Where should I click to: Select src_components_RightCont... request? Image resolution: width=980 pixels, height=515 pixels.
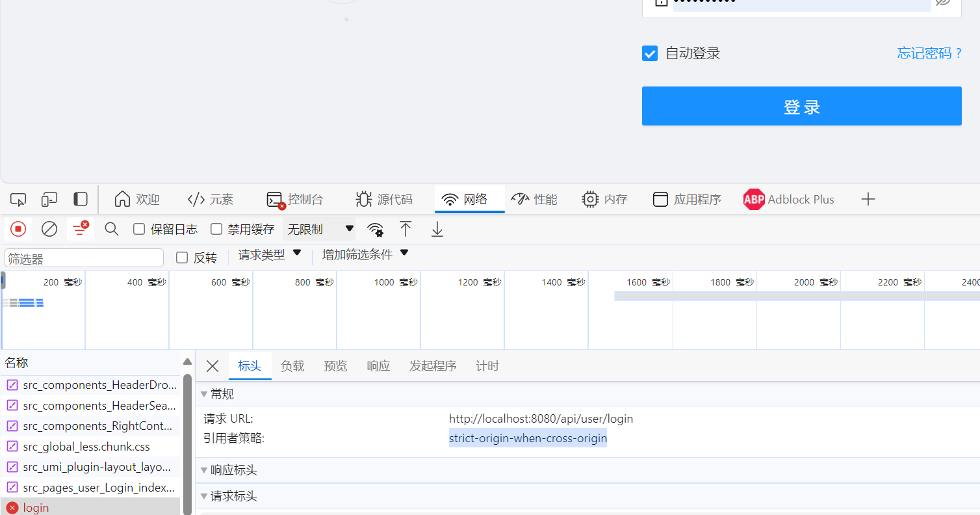tap(91, 426)
